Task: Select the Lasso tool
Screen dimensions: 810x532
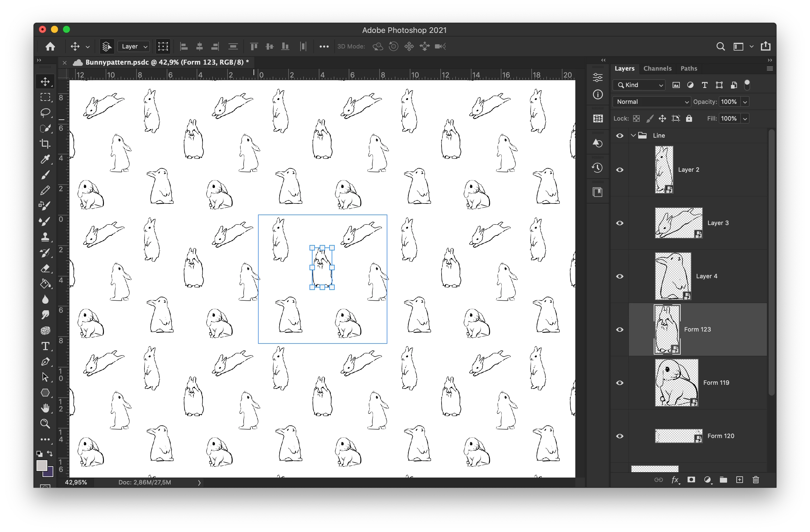Action: [45, 112]
